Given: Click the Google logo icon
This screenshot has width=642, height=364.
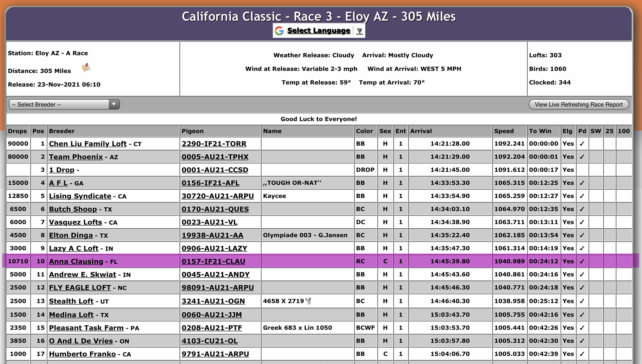Looking at the screenshot, I should coord(279,31).
